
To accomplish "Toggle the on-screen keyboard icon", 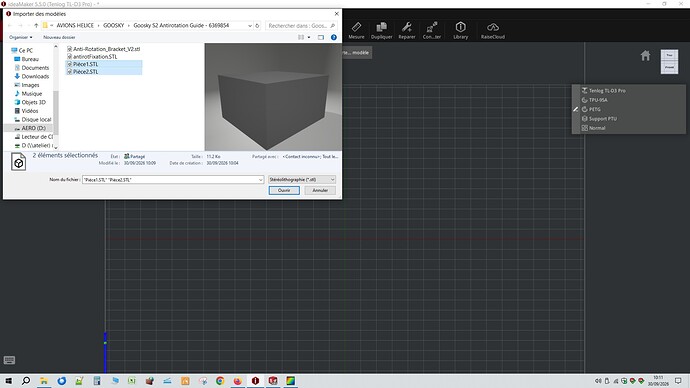I will click(x=9, y=360).
